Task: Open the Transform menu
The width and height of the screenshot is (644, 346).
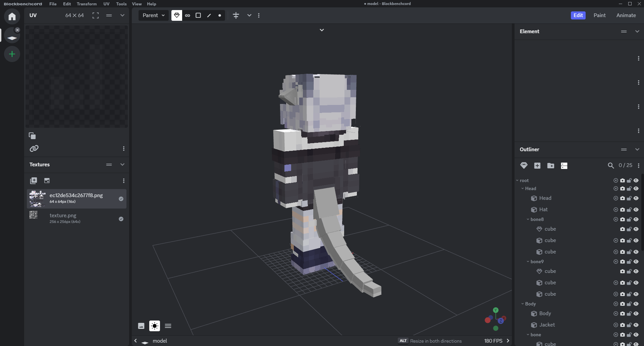Action: pos(87,4)
